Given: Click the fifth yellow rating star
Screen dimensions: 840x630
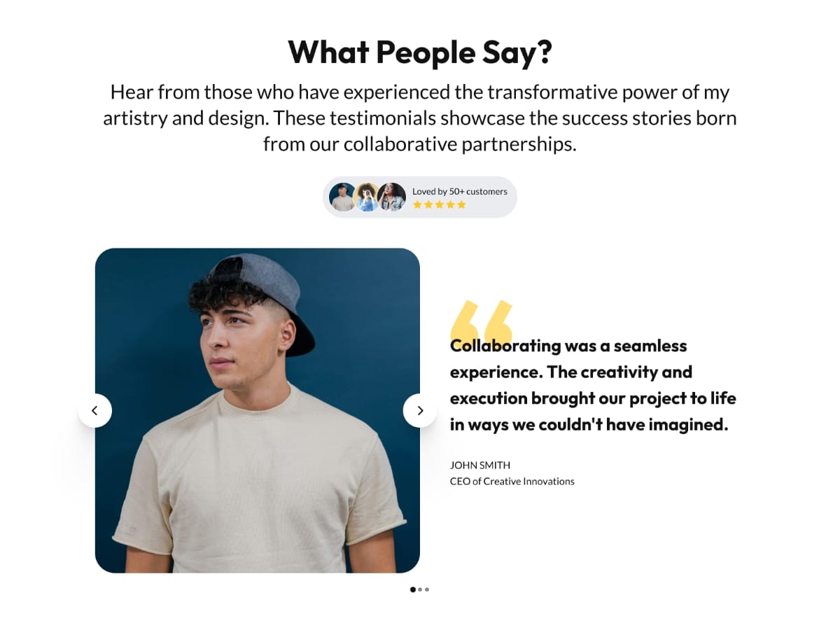Looking at the screenshot, I should [461, 205].
